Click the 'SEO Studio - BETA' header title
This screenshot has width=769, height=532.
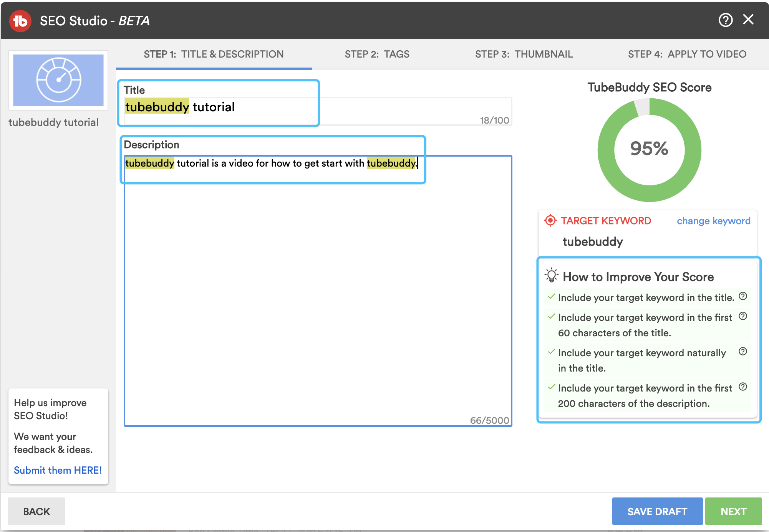95,21
